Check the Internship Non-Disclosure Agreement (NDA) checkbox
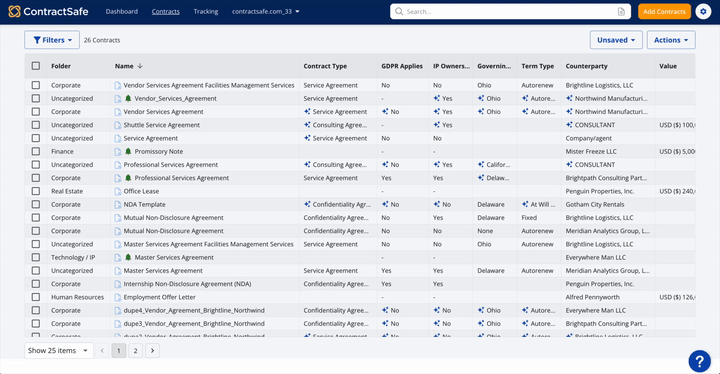 point(36,284)
